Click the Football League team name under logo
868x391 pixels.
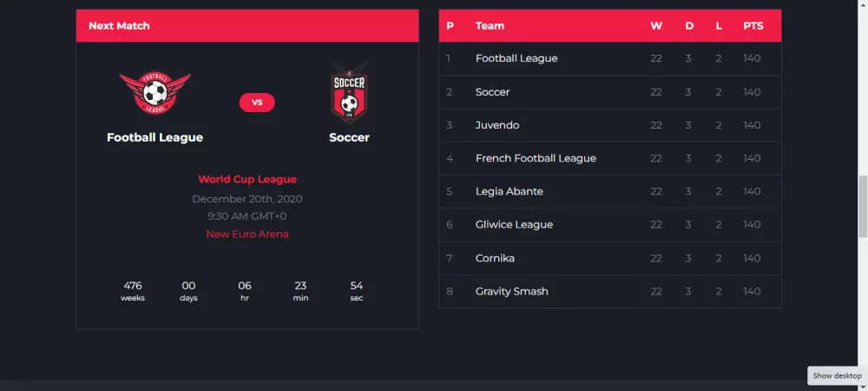[x=155, y=137]
